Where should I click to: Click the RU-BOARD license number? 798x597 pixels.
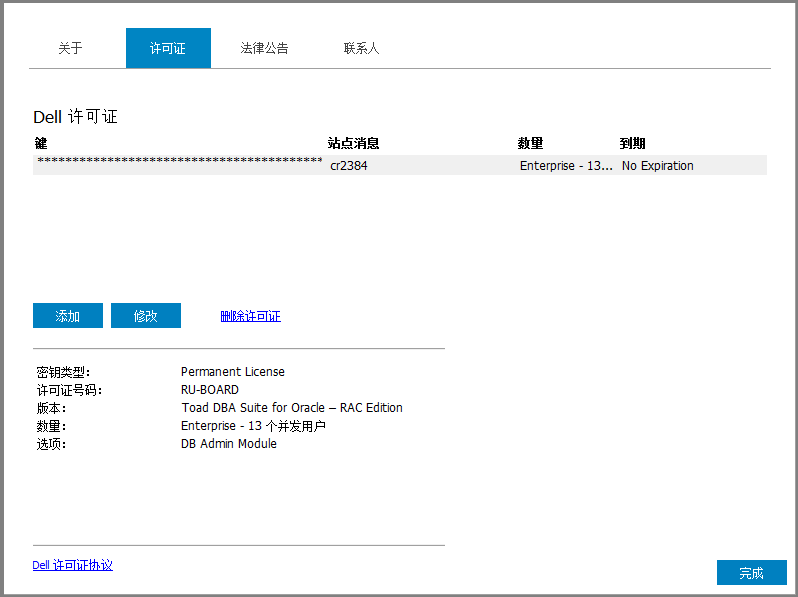click(210, 390)
